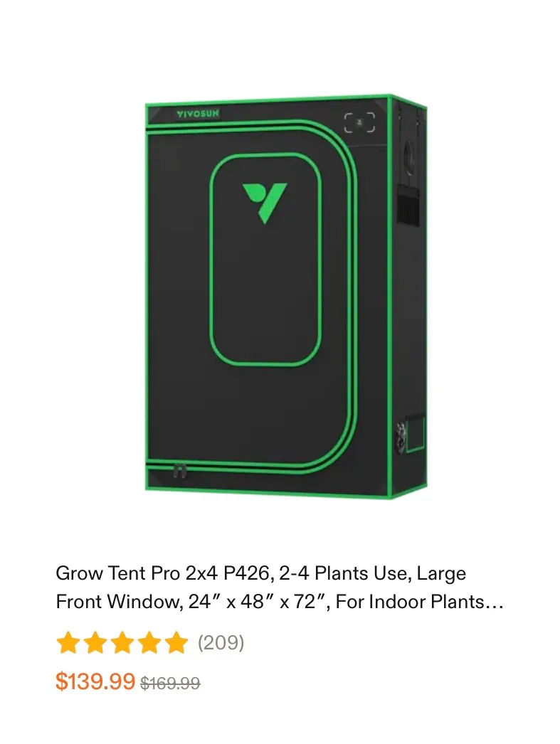
Task: Click the lower side vent on tent
Action: [x=411, y=434]
